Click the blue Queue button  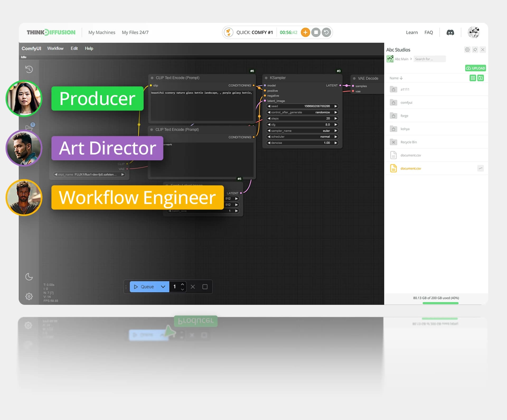(144, 287)
